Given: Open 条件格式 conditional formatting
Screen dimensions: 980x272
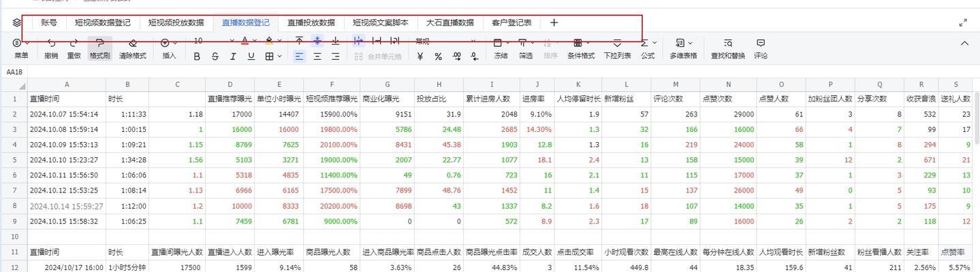Looking at the screenshot, I should [581, 49].
